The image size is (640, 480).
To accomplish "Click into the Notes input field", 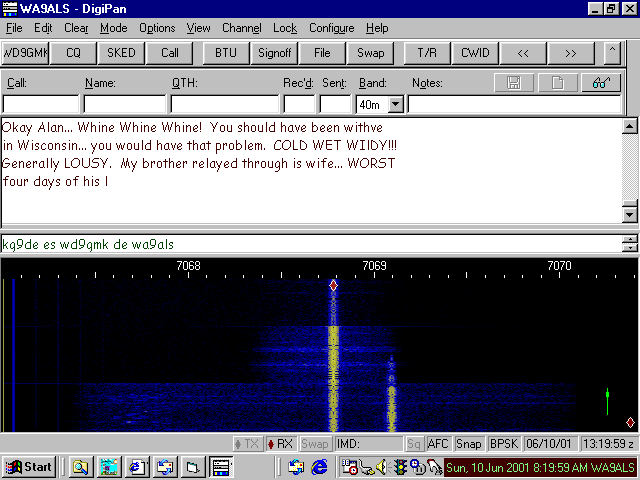I will [513, 104].
